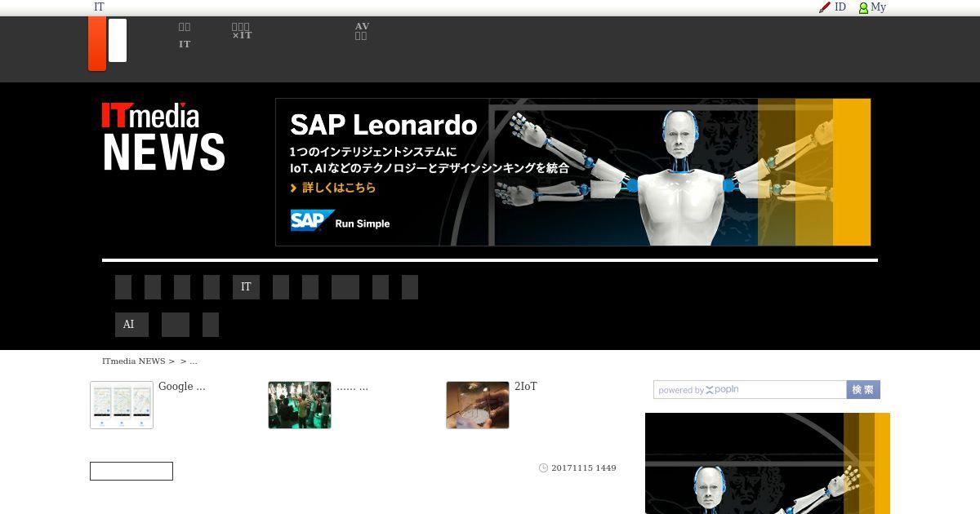The height and width of the screenshot is (514, 980).
Task: Open the crowd photo article thumbnail
Action: pos(300,405)
